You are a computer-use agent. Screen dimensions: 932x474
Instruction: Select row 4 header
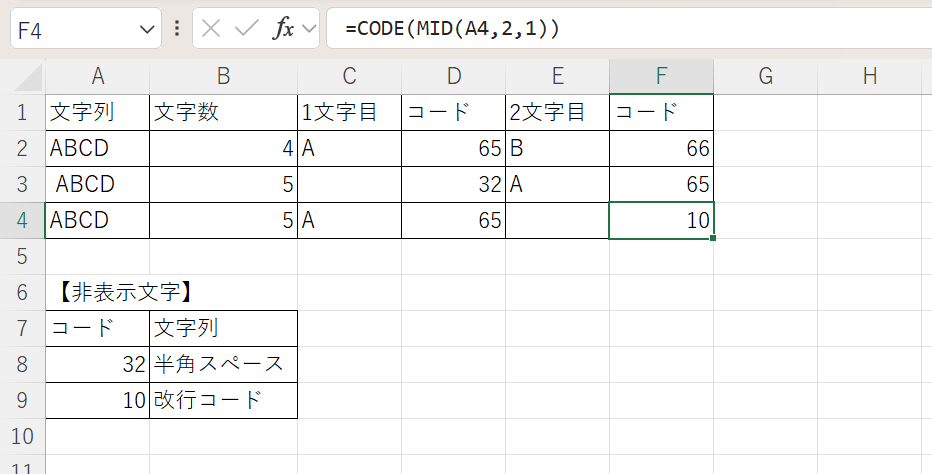(22, 221)
